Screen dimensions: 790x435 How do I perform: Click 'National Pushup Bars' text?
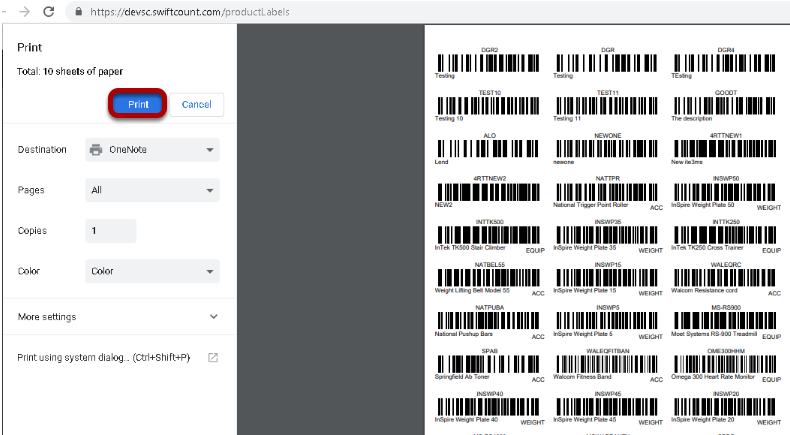click(464, 334)
